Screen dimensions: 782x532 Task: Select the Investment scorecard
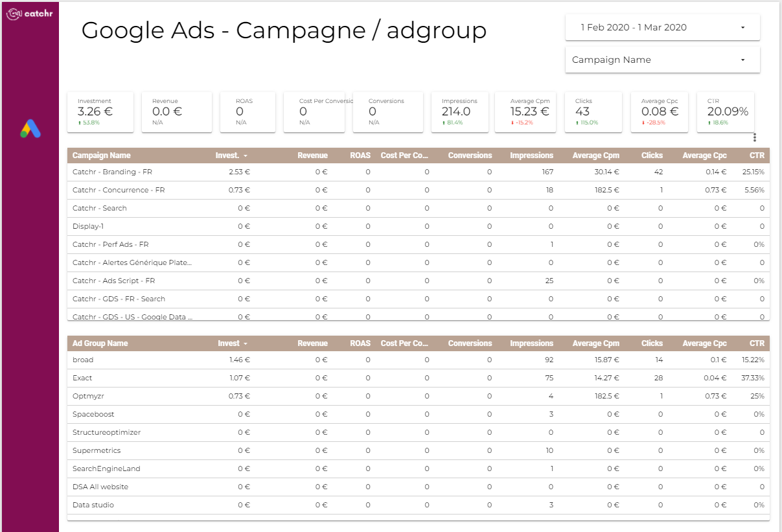click(x=100, y=112)
